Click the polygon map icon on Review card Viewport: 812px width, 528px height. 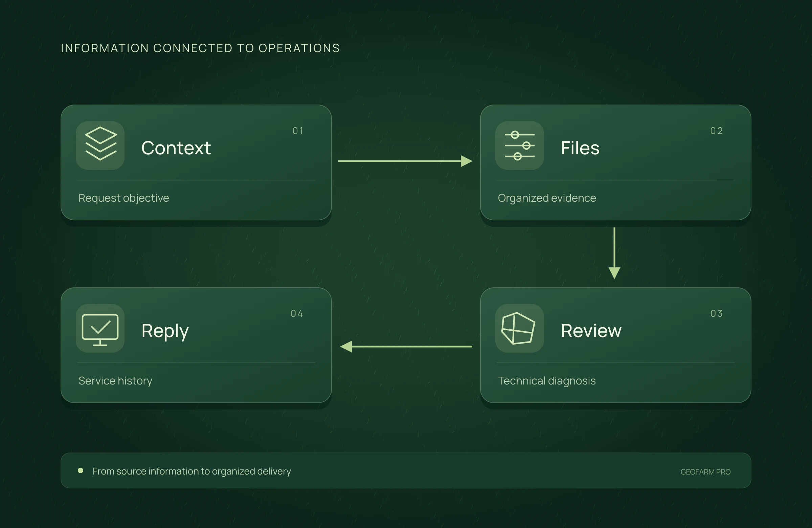520,328
